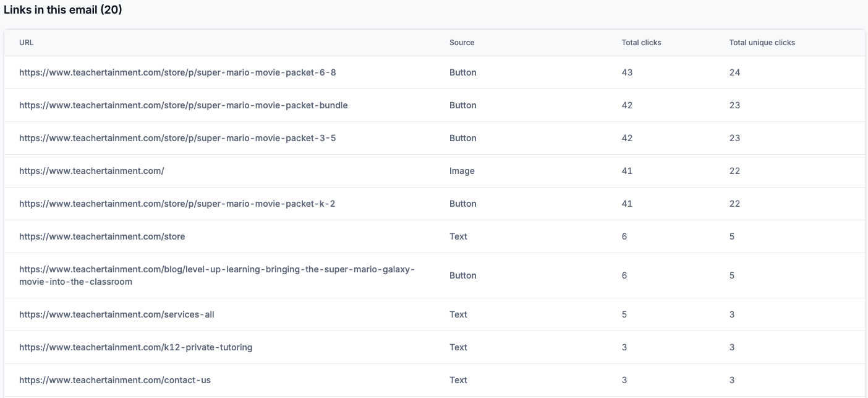Click the Button source cell in the blog row

462,275
